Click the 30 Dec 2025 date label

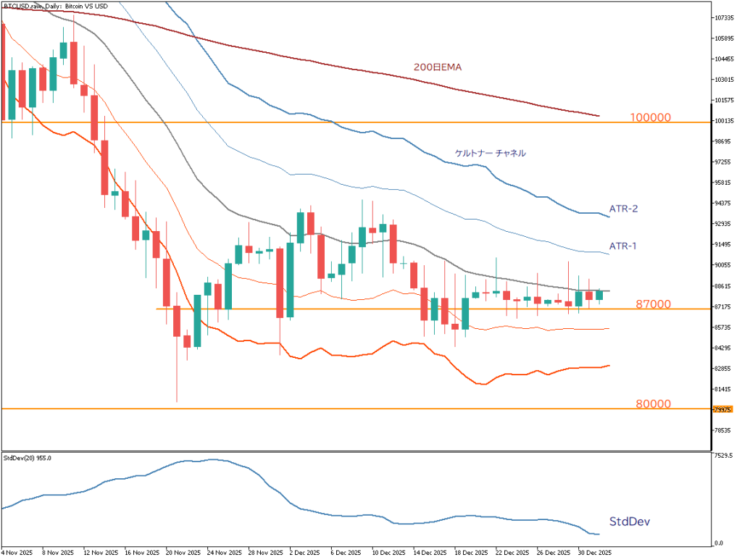pyautogui.click(x=594, y=551)
